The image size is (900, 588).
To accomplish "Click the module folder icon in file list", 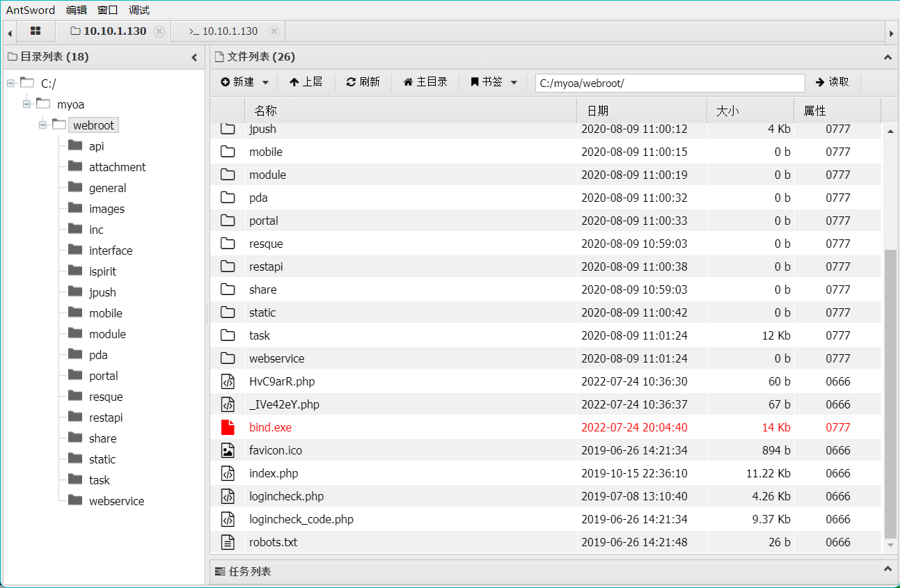I will (228, 175).
